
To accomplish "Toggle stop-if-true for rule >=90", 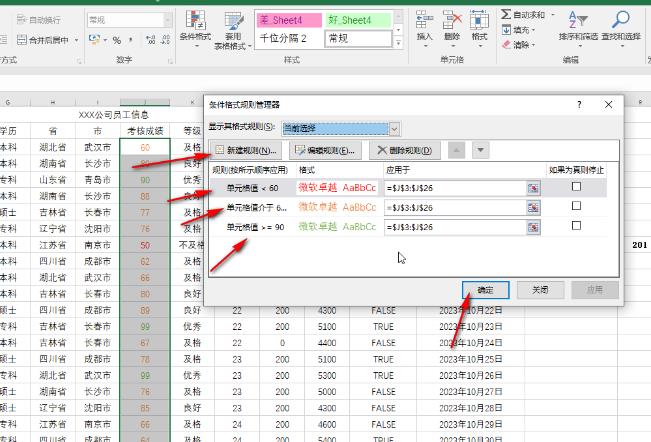I will coord(576,226).
